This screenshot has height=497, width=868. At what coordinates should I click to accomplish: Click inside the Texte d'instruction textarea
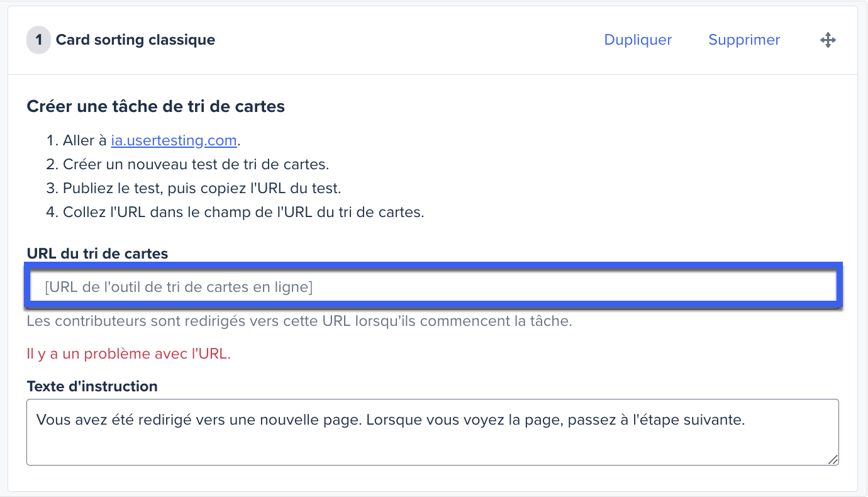(x=433, y=432)
